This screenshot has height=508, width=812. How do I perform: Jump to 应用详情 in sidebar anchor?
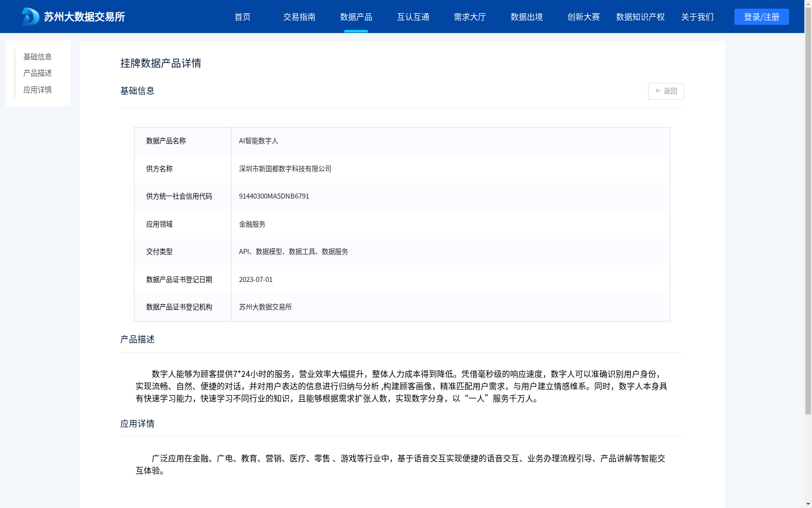[38, 90]
